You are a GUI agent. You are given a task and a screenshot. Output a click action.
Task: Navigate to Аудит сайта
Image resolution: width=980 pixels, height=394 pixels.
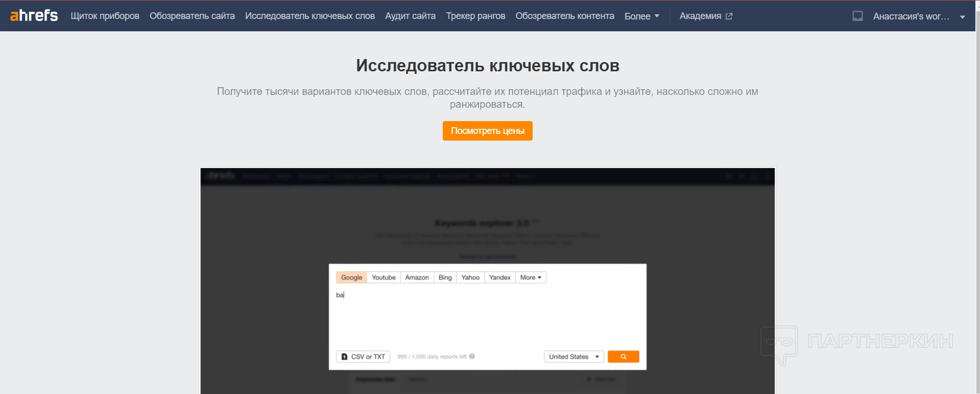tap(410, 16)
